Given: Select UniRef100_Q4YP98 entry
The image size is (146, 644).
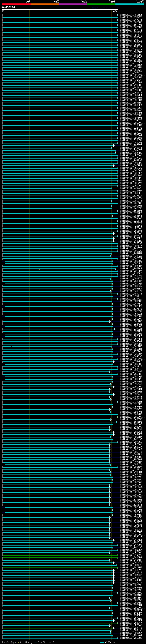Looking at the screenshot, I should click(x=131, y=208).
